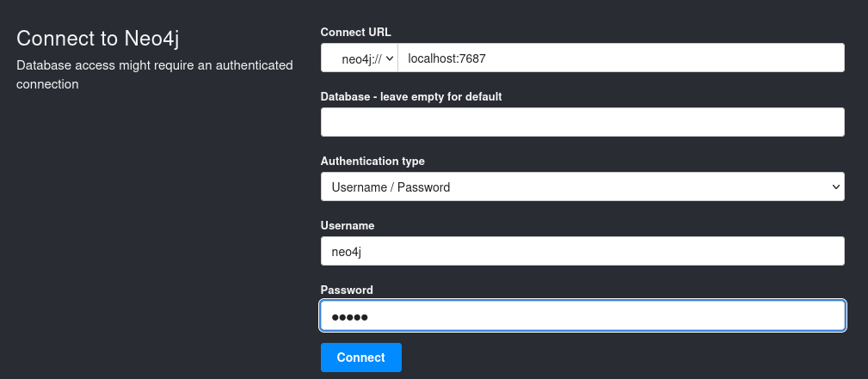
Task: Click inside the Password field
Action: point(582,316)
